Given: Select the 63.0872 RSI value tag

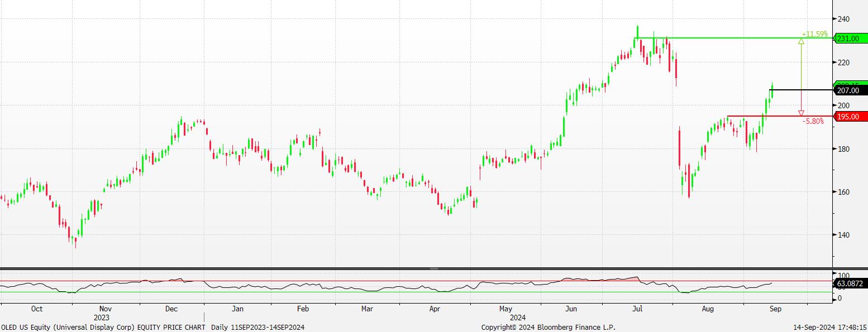Looking at the screenshot, I should click(851, 284).
